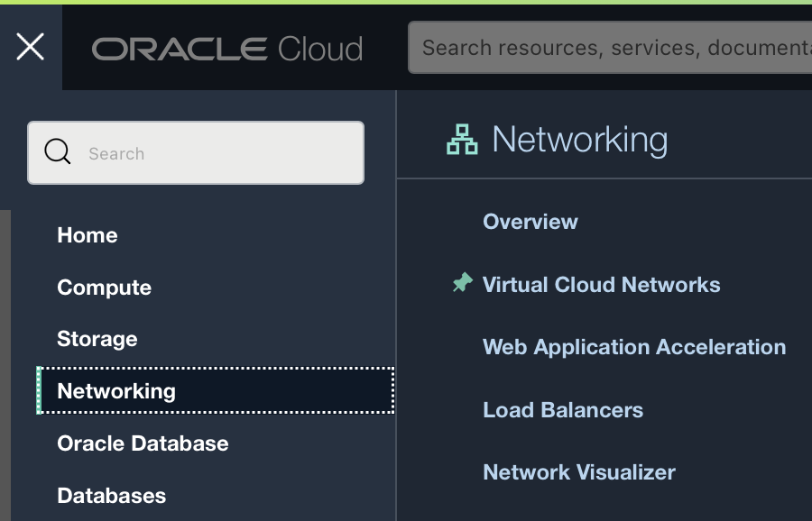Click the Networking hierarchy icon in the header

tap(463, 138)
